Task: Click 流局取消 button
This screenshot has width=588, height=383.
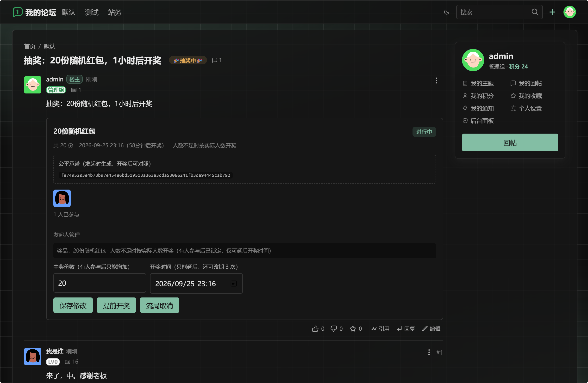Action: [x=160, y=305]
